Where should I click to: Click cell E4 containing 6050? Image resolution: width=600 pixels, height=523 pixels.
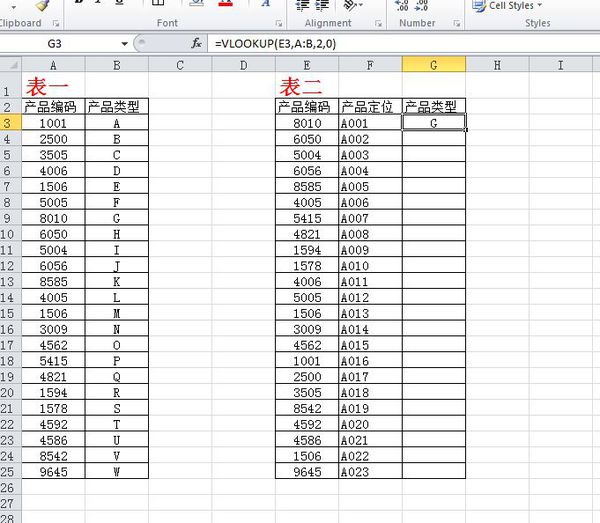pyautogui.click(x=307, y=139)
